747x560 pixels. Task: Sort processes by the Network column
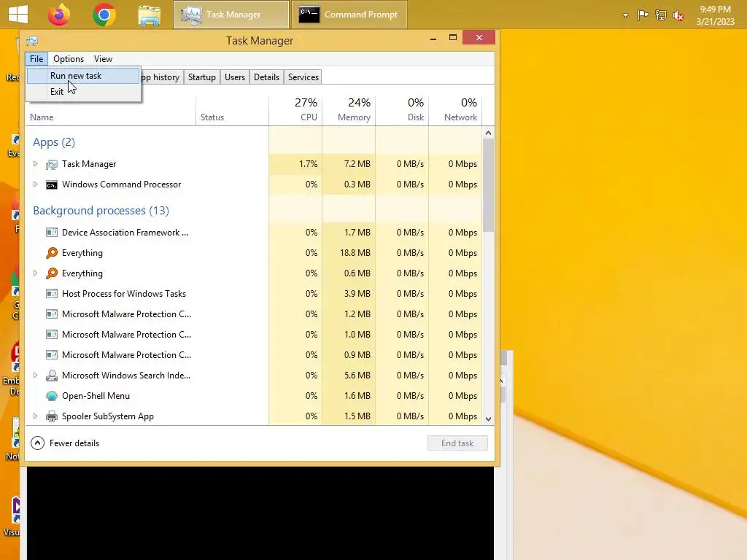pos(455,111)
